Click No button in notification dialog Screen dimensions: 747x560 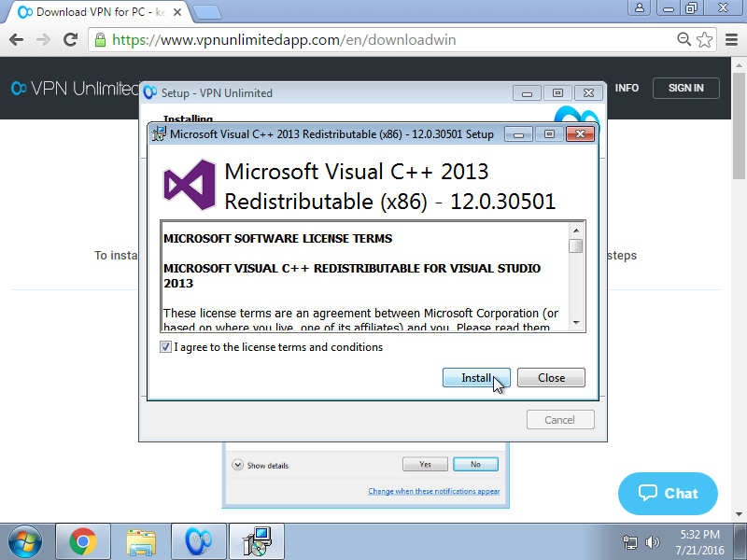[x=475, y=464]
